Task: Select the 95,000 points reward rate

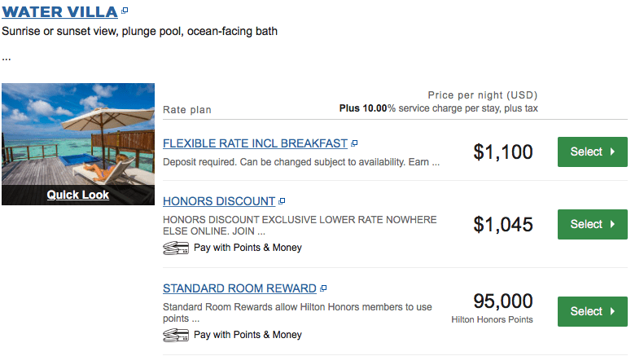Action: (592, 311)
